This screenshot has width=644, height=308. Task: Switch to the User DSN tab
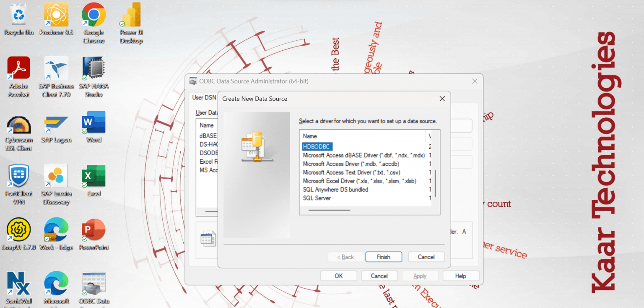coord(204,97)
